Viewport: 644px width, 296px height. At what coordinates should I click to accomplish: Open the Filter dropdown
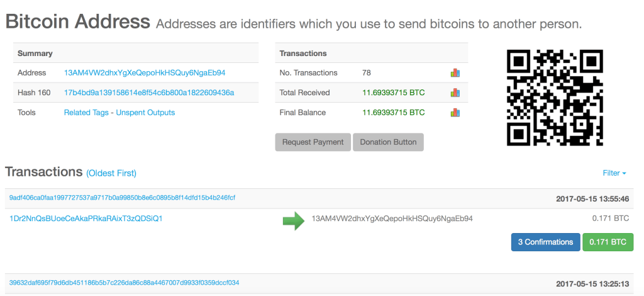[x=614, y=173]
